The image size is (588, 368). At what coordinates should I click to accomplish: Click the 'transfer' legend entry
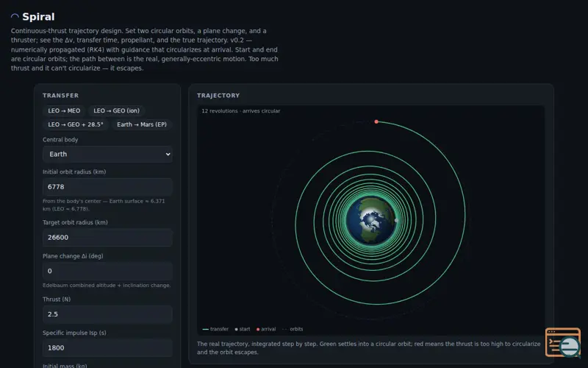(215, 329)
